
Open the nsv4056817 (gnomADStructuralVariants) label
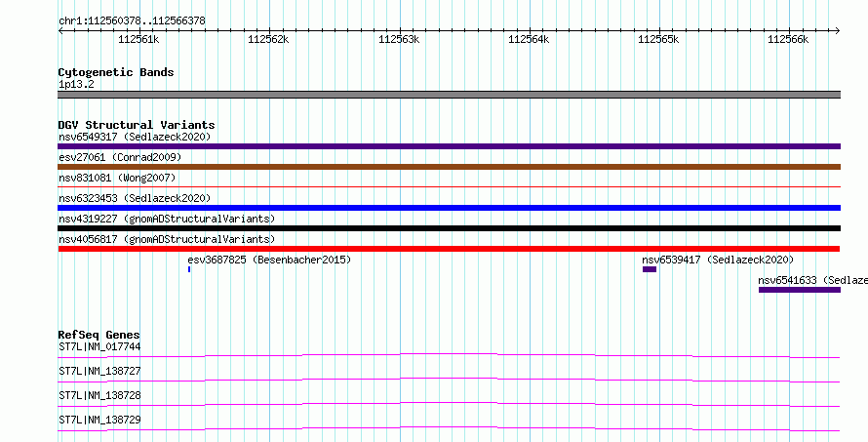tap(167, 239)
